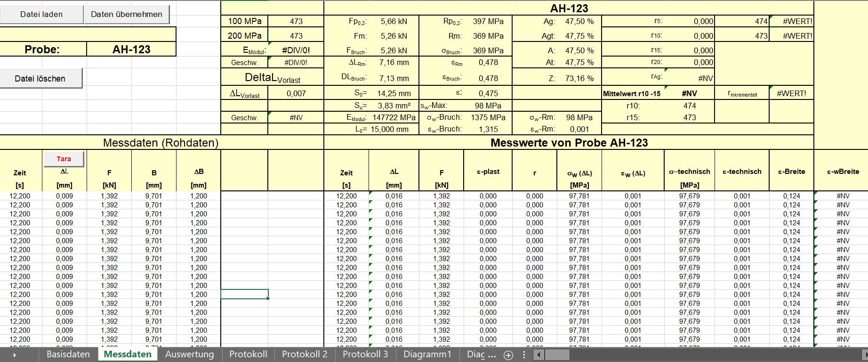
Task: Click the sheet tab scroll arrow
Action: [x=15, y=355]
